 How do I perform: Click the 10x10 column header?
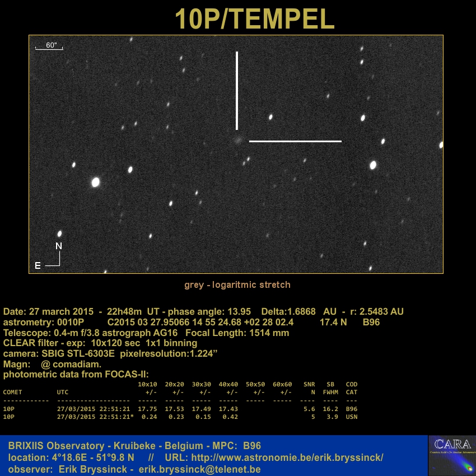pyautogui.click(x=147, y=384)
